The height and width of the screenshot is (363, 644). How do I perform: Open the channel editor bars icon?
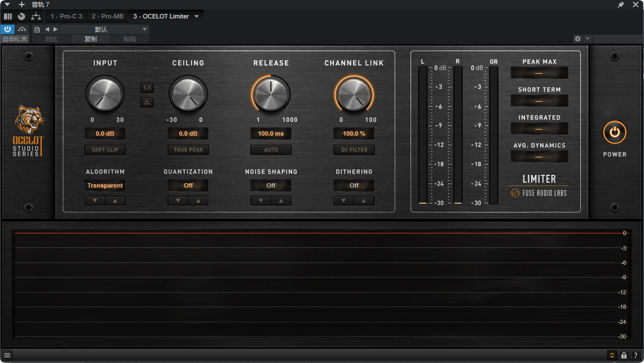[8, 16]
